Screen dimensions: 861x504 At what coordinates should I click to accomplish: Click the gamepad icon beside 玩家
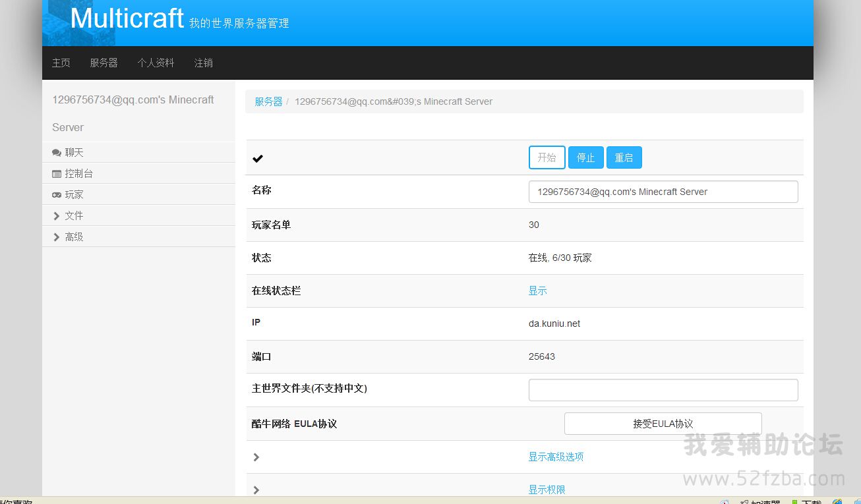[x=57, y=194]
